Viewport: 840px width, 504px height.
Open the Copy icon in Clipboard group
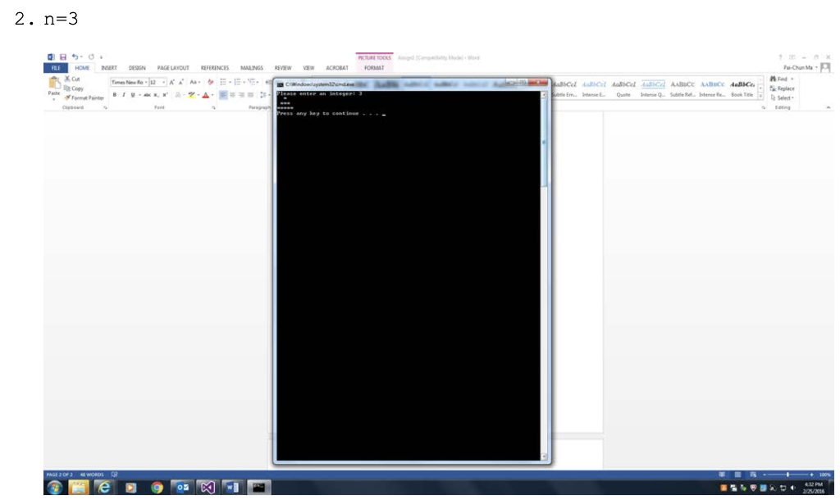[x=69, y=88]
